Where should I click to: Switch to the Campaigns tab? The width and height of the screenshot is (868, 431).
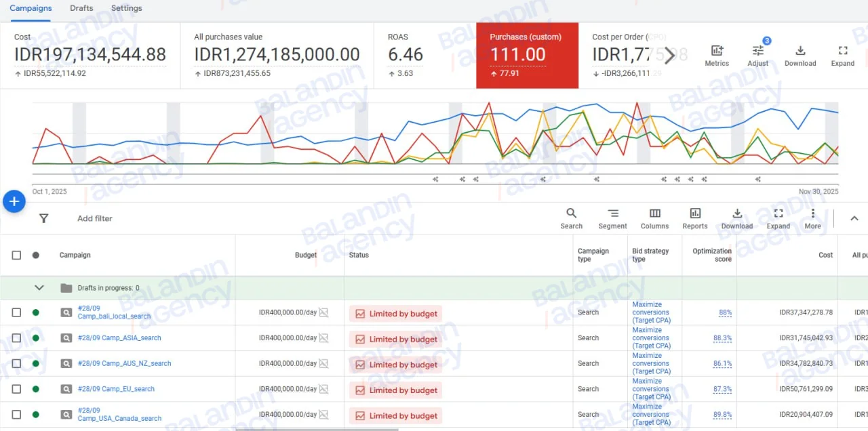[x=31, y=8]
